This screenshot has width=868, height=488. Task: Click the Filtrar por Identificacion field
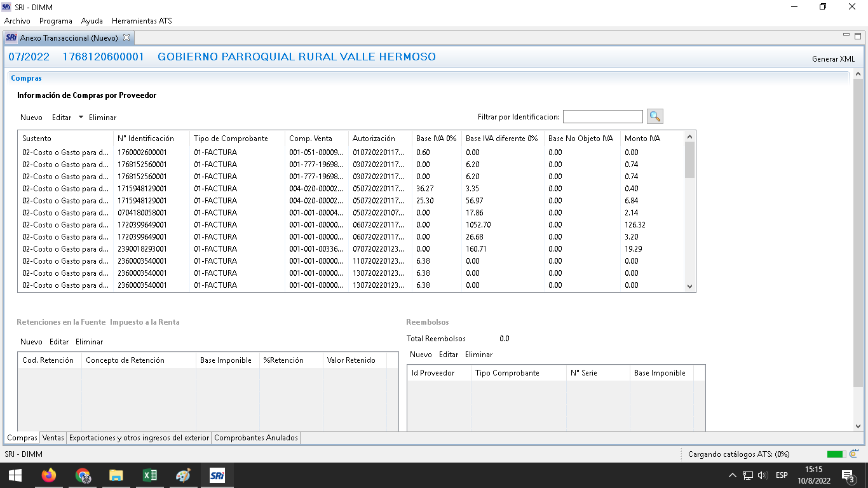[602, 116]
